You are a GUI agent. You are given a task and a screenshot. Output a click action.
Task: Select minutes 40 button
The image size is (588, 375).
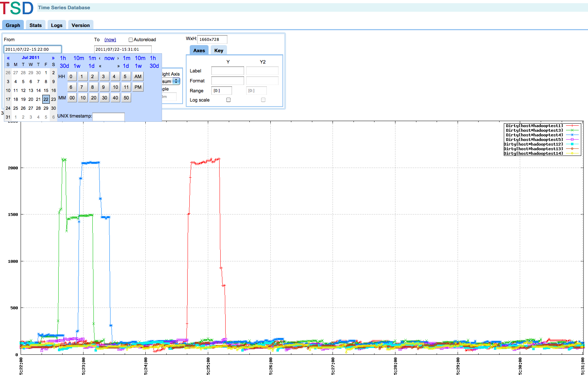tap(115, 98)
